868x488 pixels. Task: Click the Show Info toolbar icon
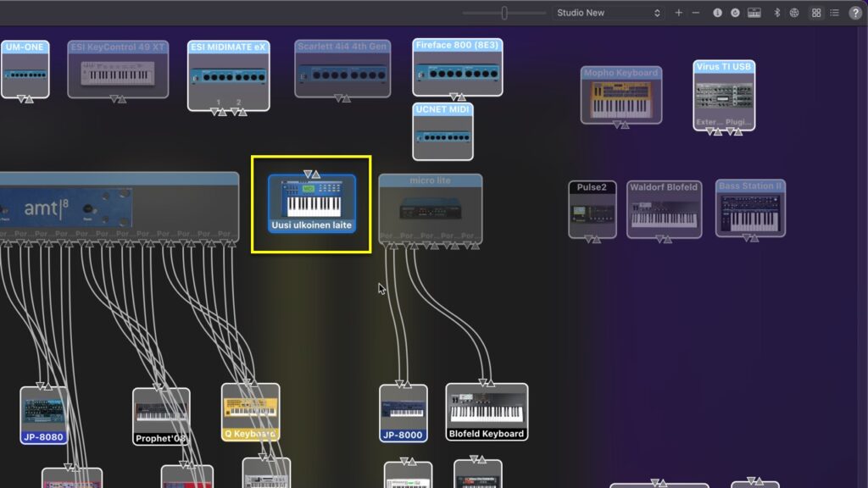[x=718, y=13]
